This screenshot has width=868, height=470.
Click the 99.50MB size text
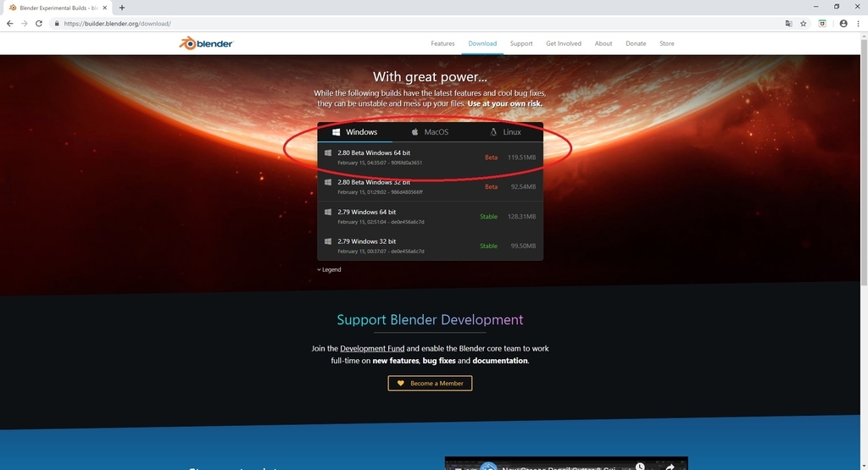(523, 246)
